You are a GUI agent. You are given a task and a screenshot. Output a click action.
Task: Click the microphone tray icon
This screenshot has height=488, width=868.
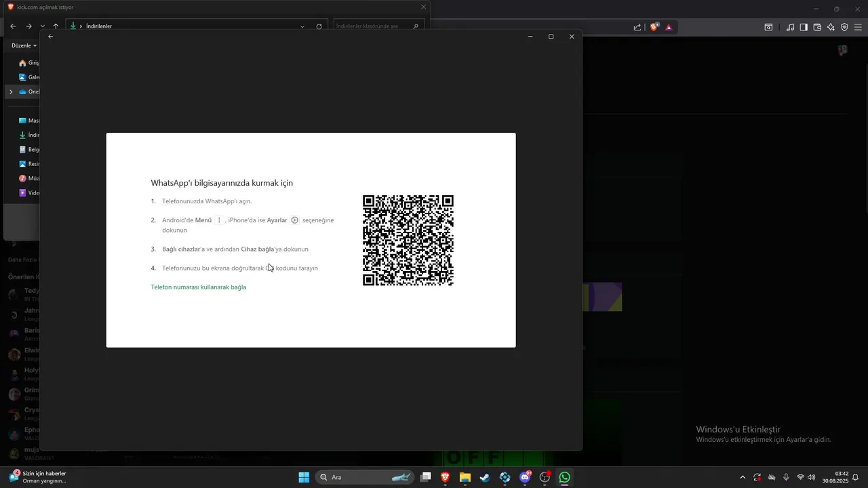[x=786, y=477]
